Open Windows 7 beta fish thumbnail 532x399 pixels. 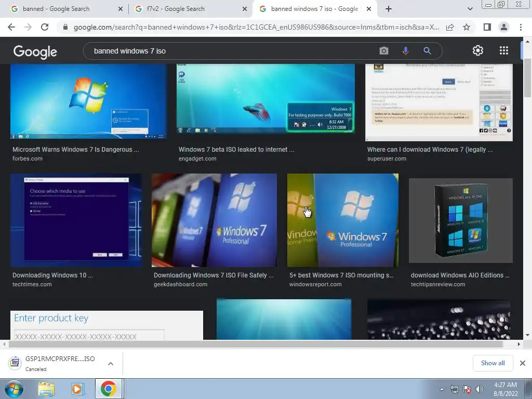[265, 99]
